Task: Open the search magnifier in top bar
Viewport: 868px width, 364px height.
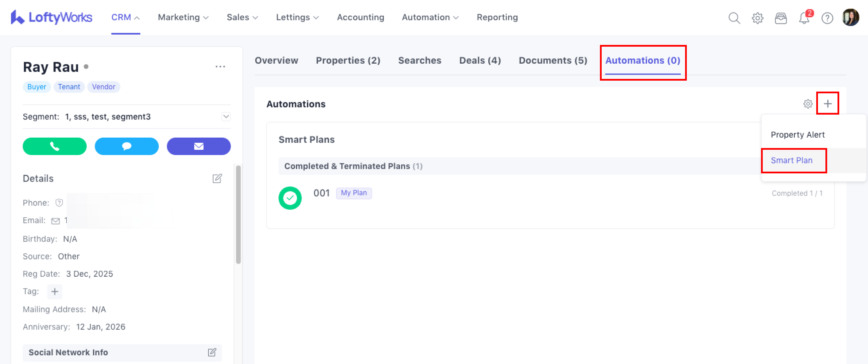Action: click(734, 18)
